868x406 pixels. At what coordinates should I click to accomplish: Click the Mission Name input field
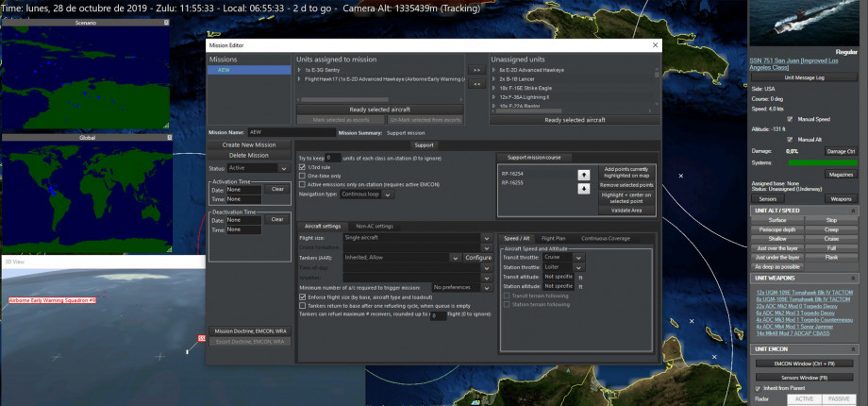tap(292, 133)
